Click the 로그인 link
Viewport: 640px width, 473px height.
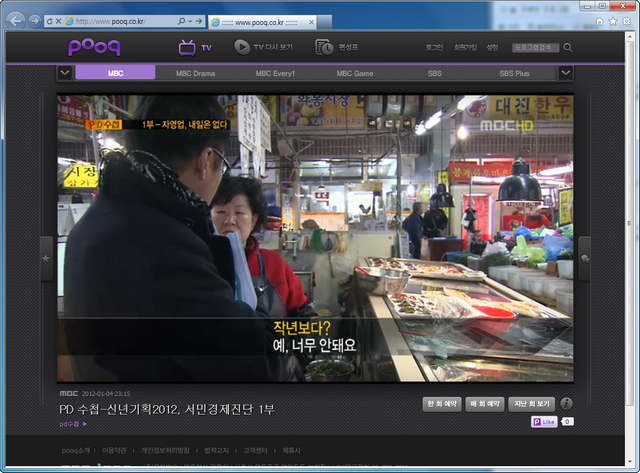point(434,47)
